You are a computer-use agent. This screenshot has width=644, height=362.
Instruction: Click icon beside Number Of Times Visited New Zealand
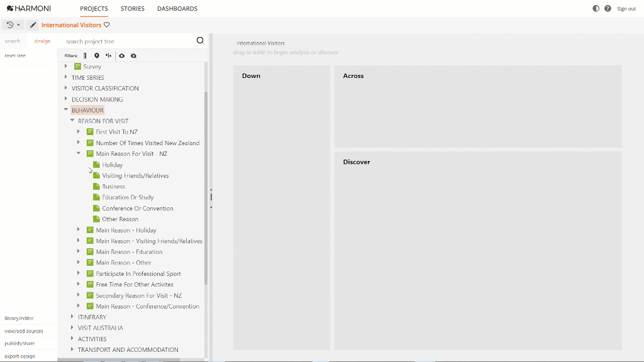90,143
